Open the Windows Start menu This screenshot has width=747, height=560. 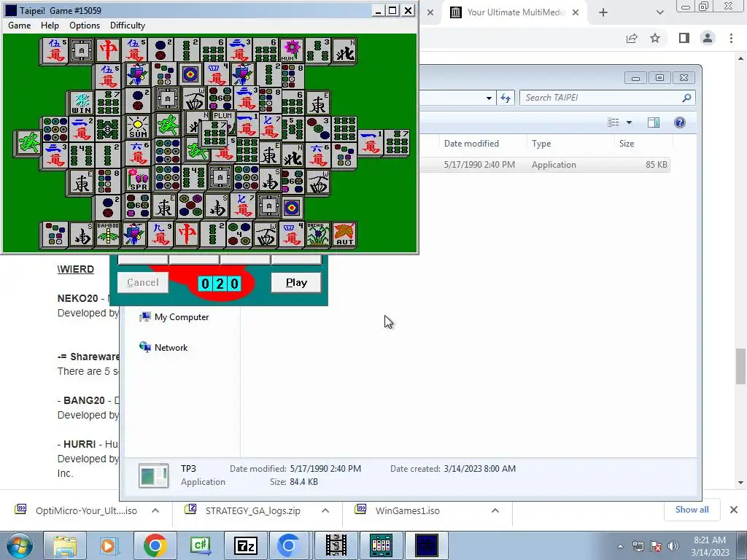click(x=19, y=545)
